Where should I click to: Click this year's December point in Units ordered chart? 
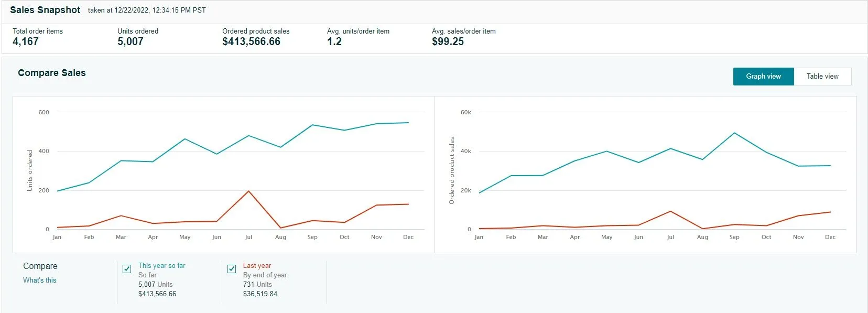(408, 123)
